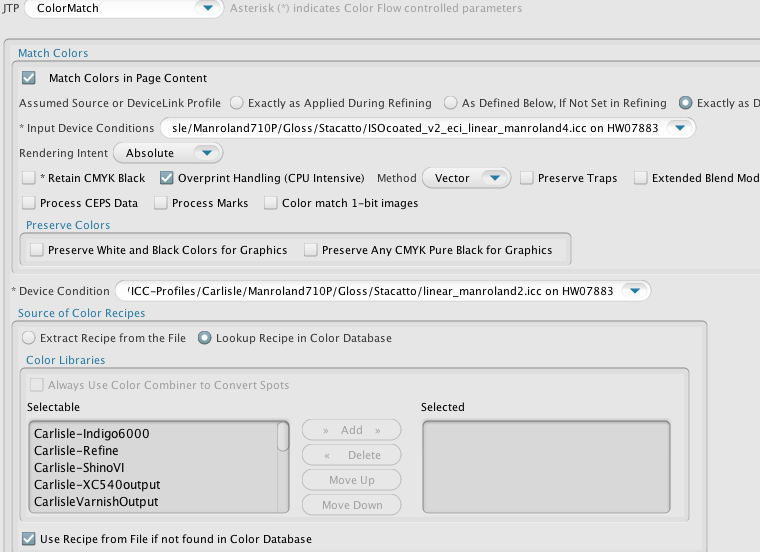Choose Extract Recipe from the File
This screenshot has height=552, width=760.
(29, 338)
